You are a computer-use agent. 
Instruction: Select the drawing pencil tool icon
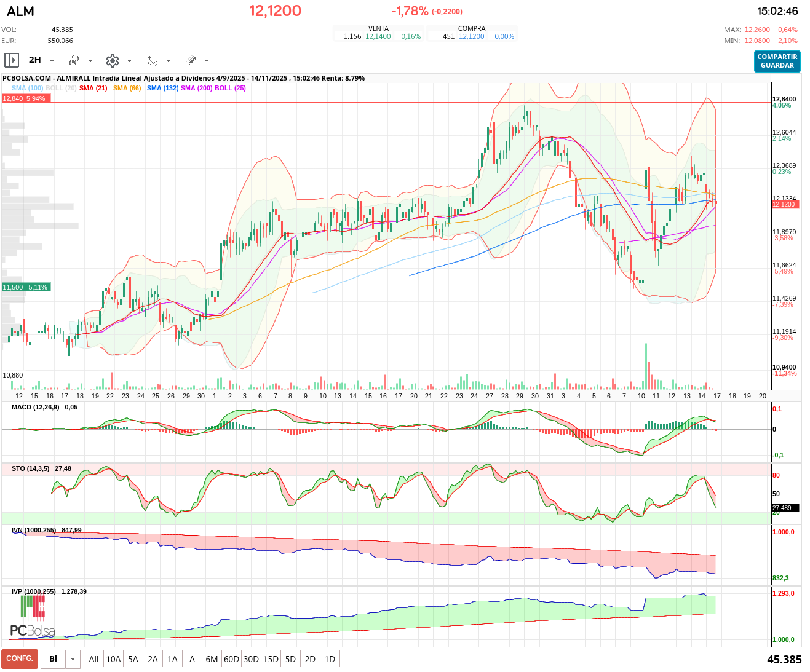click(x=191, y=60)
